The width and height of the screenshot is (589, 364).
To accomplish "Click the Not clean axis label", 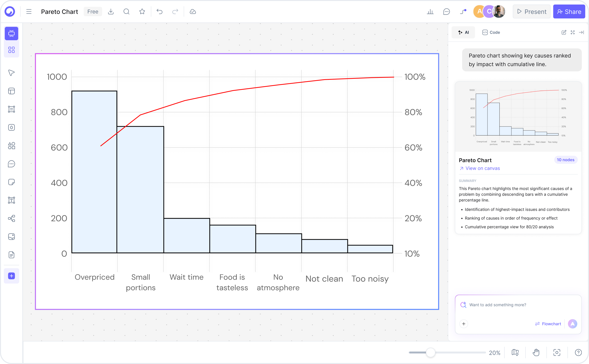I will (324, 279).
